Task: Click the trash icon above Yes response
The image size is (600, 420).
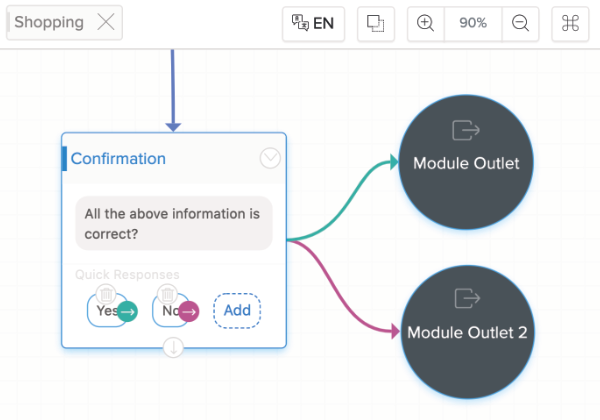Action: point(107,293)
